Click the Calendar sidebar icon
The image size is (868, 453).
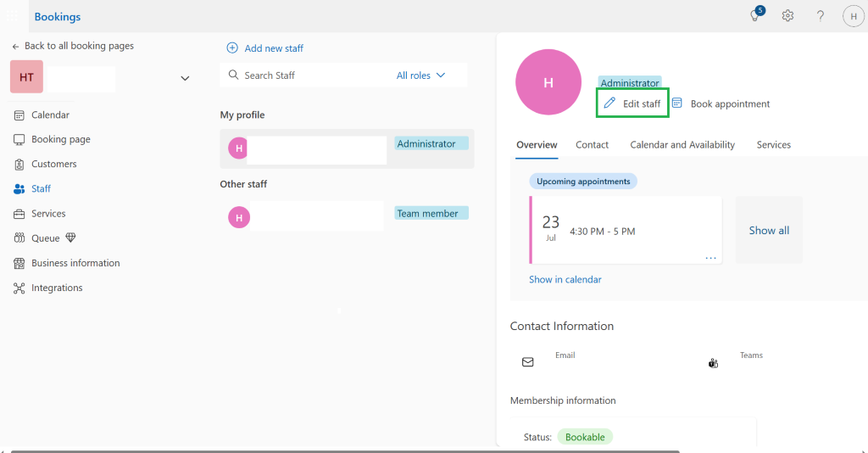[19, 115]
